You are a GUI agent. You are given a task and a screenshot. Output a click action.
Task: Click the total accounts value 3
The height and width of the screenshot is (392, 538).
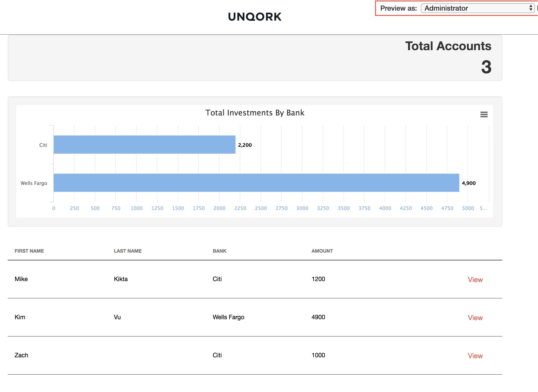click(486, 67)
